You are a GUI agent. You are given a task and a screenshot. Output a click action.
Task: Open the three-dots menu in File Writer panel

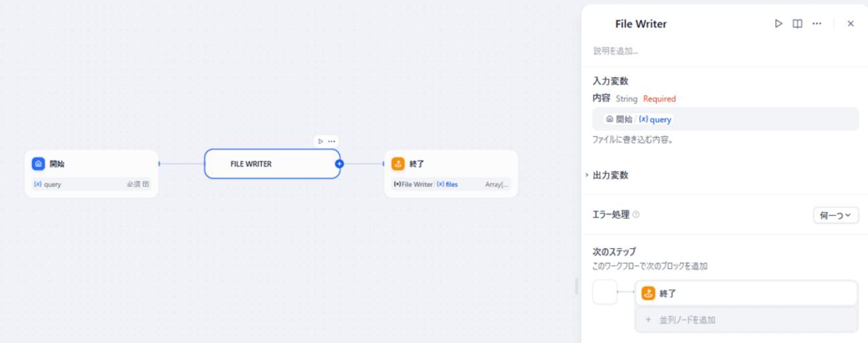point(817,23)
